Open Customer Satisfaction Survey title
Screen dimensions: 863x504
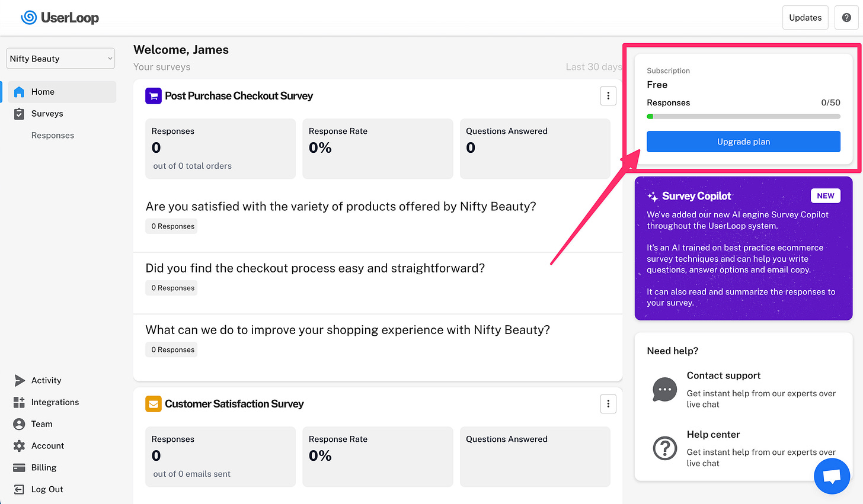(234, 404)
